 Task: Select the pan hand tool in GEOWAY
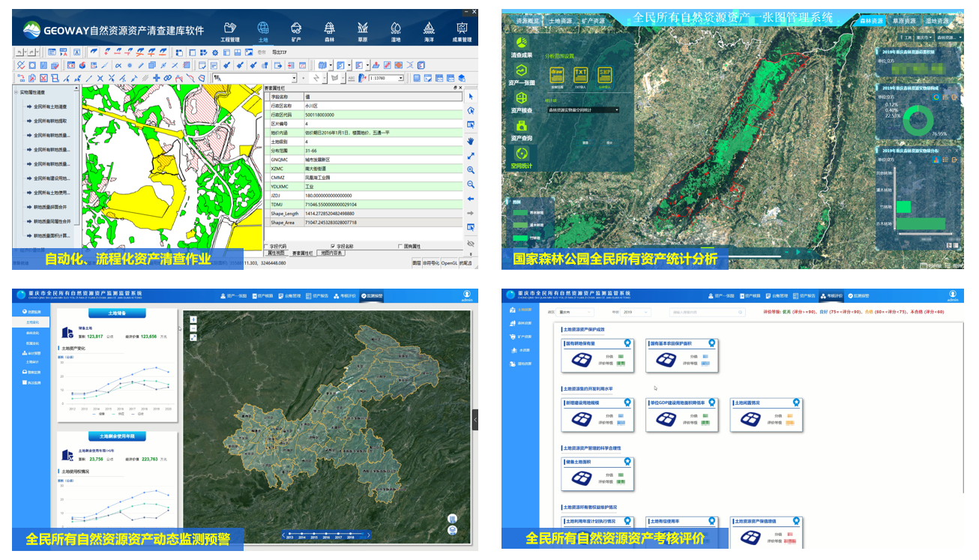tap(471, 140)
